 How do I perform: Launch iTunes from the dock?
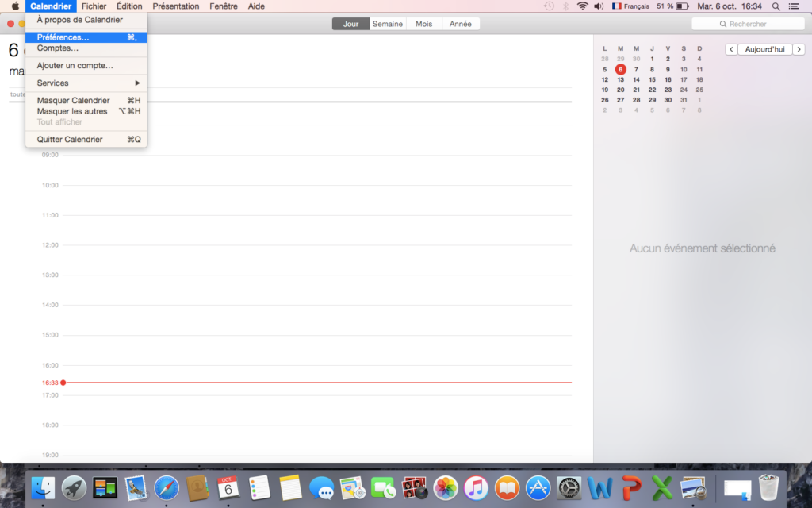(476, 487)
